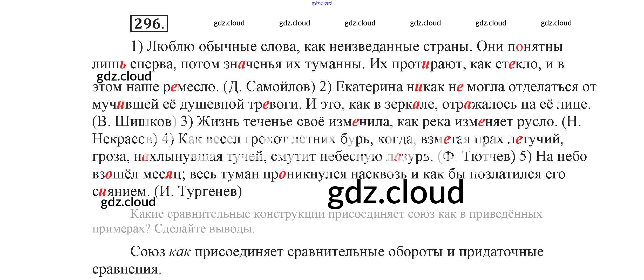Viewport: 644px width, 280px height.
Task: Click the gdz.cloud watermark overlapping "этом наше"
Action: 124,76
